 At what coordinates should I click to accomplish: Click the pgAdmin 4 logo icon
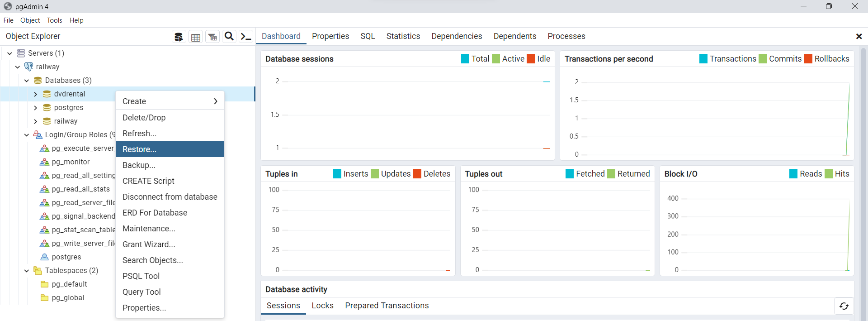click(x=8, y=6)
